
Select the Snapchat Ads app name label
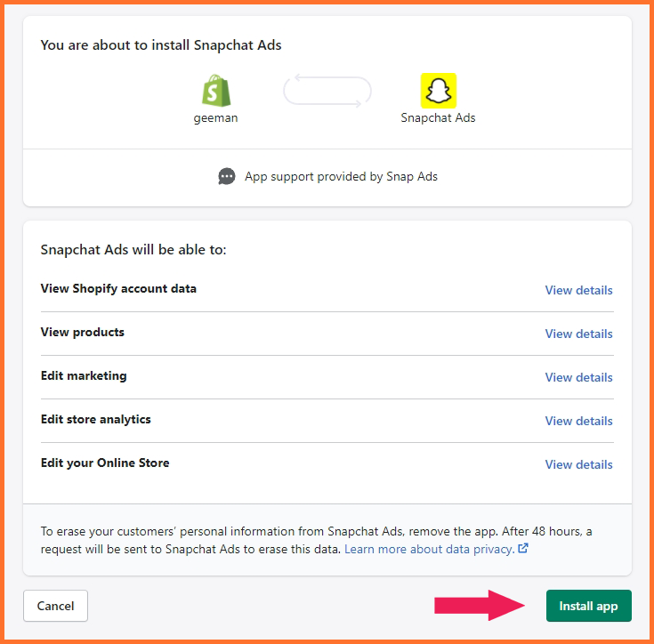[438, 118]
